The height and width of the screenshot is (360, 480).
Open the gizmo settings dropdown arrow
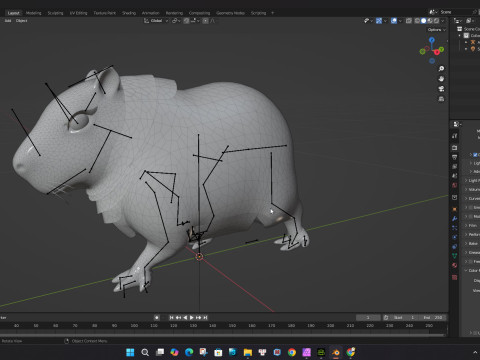coord(385,21)
